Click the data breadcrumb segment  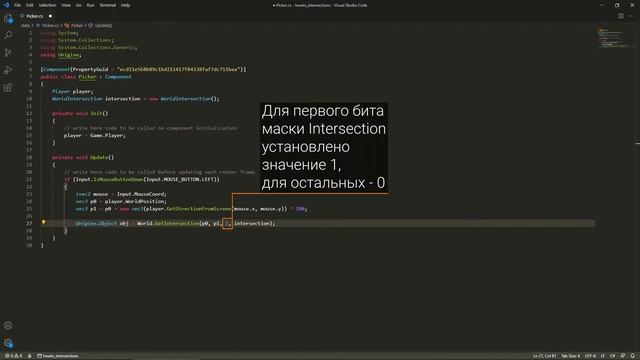[25, 25]
